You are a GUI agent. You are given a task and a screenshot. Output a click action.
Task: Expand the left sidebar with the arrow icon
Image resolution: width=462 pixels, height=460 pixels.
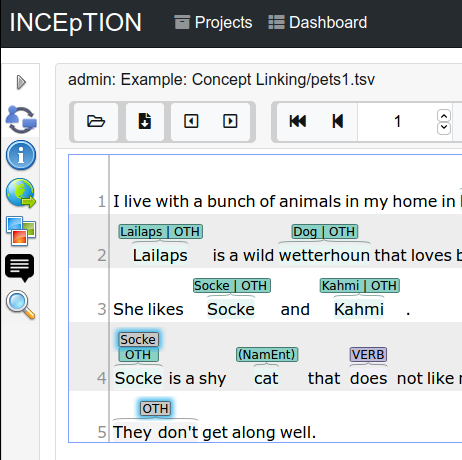click(x=21, y=82)
